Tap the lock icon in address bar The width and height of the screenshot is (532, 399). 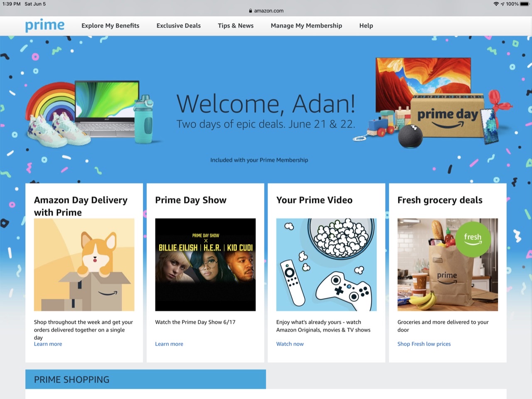coord(250,11)
